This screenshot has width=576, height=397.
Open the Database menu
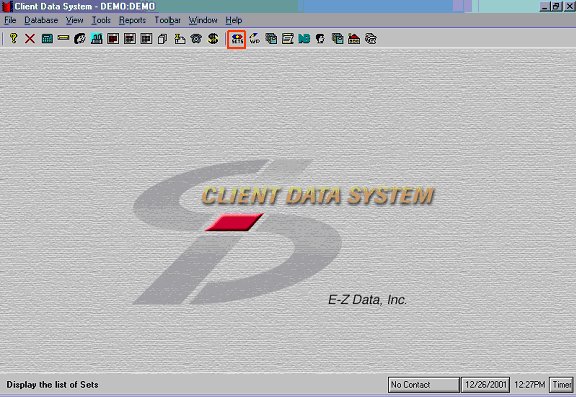point(41,20)
